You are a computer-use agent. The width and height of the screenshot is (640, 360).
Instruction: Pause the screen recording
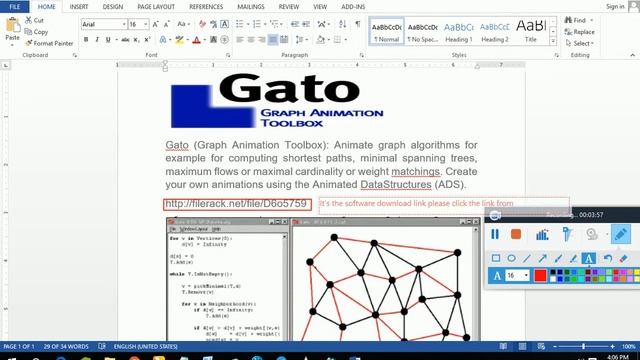(x=495, y=234)
